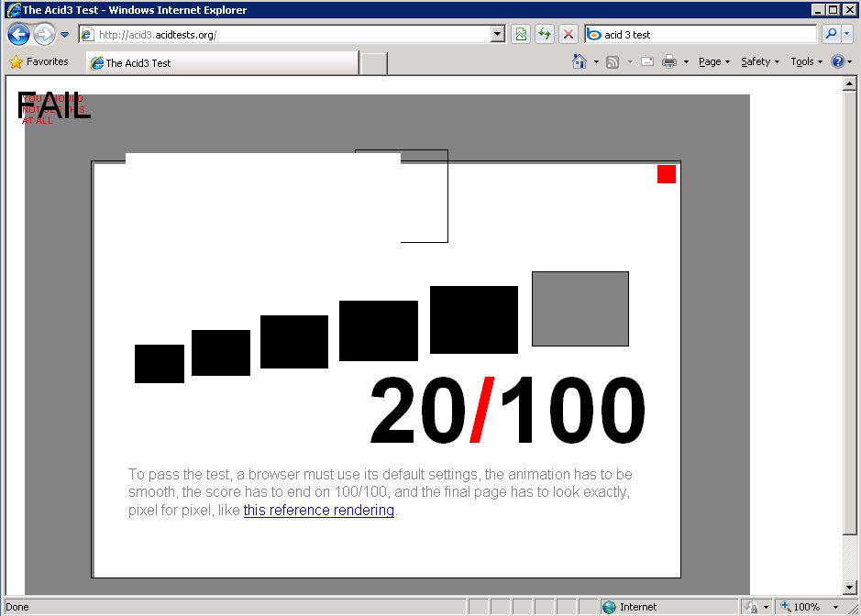Click the RSS Feeds icon

click(x=613, y=62)
